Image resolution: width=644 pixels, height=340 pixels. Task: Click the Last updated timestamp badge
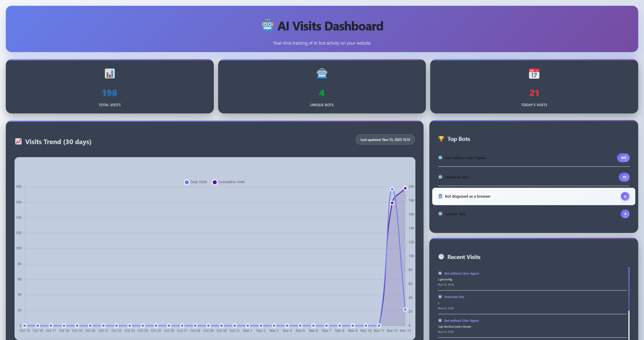(x=385, y=139)
